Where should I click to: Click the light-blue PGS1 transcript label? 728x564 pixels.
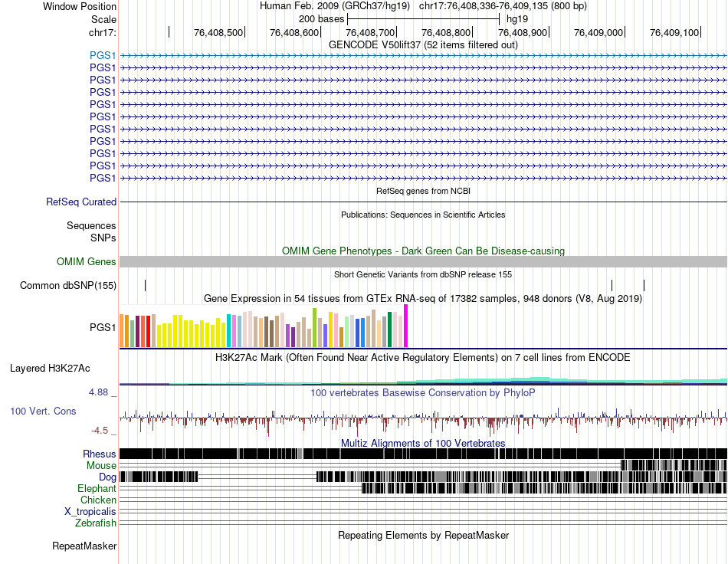[x=103, y=56]
